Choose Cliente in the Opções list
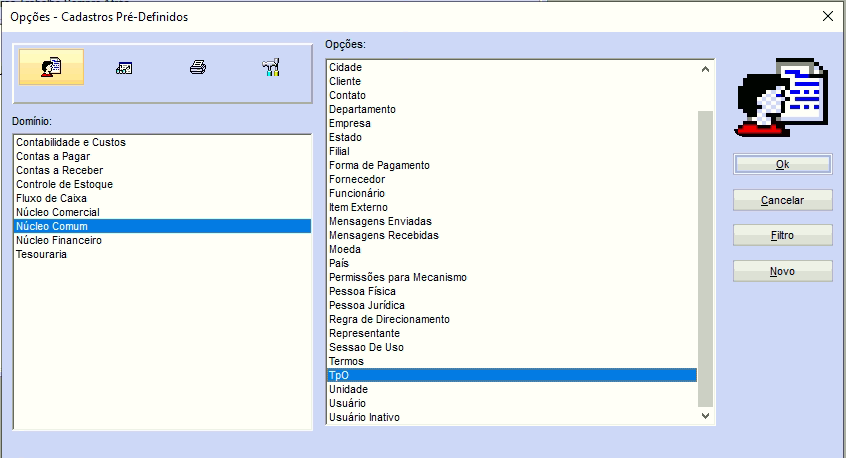The image size is (846, 458). [512, 81]
